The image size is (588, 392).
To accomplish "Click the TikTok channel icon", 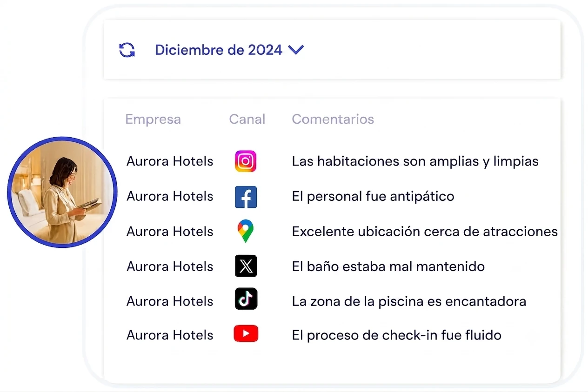I will [x=246, y=299].
